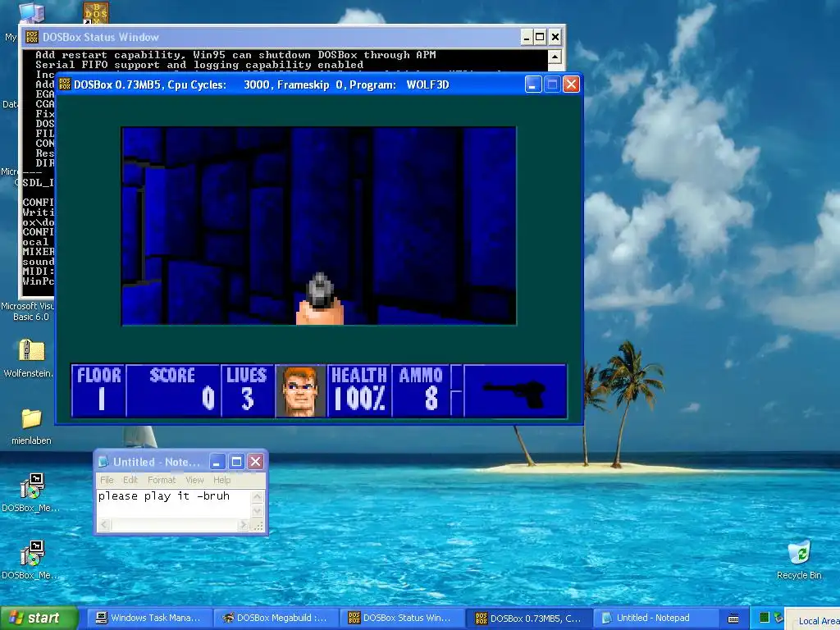Click Notepad horizontal scrollbar right arrow

[x=243, y=524]
